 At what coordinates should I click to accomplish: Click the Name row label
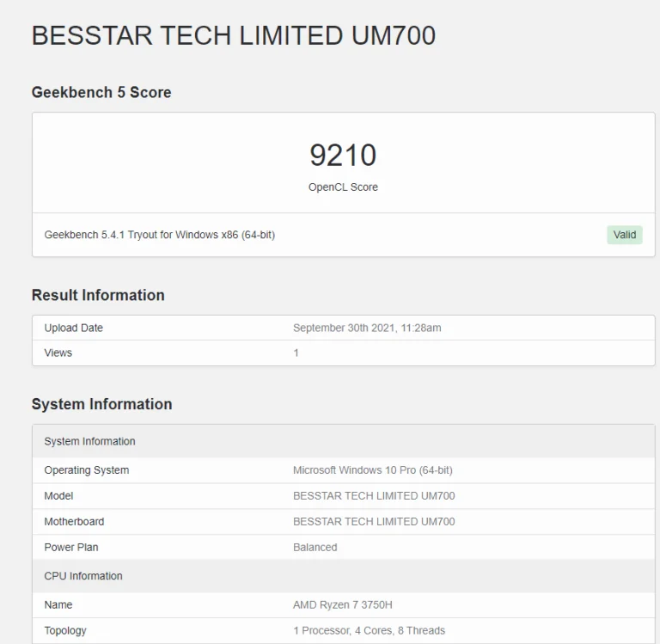coord(58,604)
